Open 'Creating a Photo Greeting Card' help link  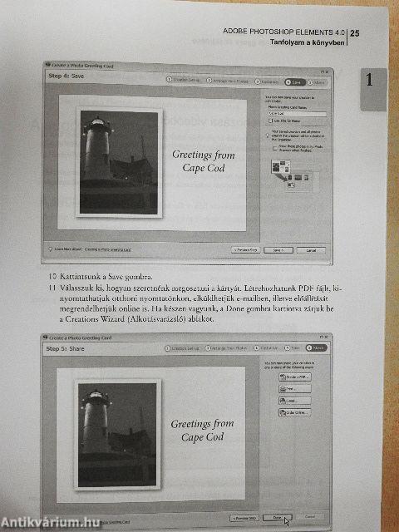[107, 249]
